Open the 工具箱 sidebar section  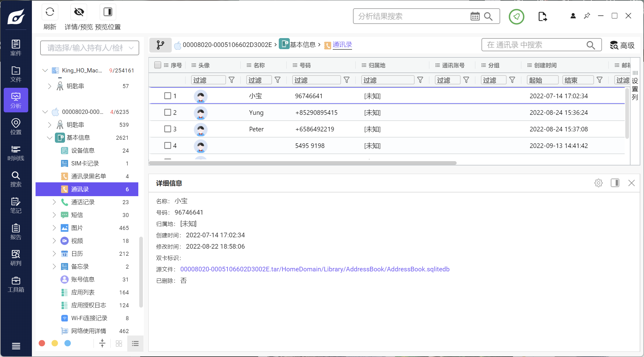point(16,284)
